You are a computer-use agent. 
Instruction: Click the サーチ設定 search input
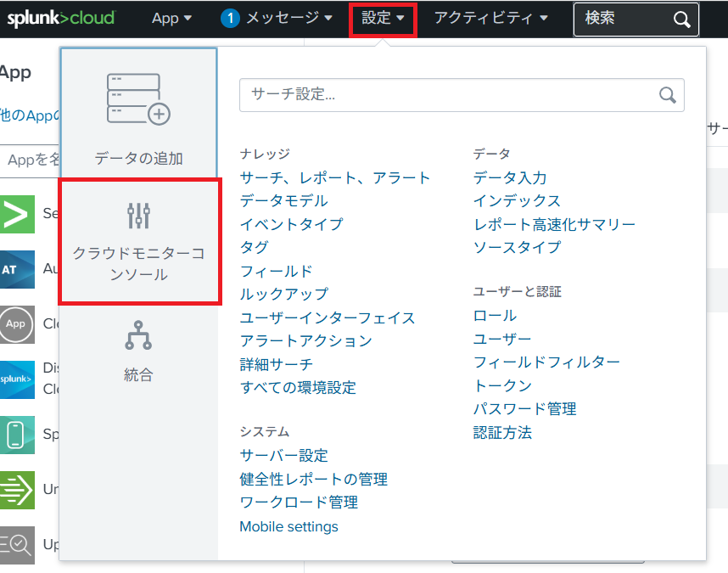pyautogui.click(x=450, y=95)
